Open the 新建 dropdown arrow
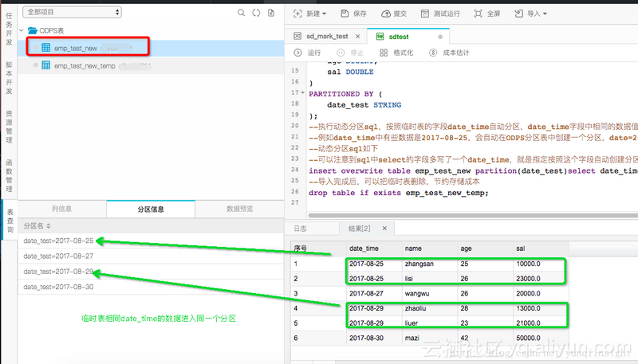Viewport: 638px width, 364px height. [325, 14]
